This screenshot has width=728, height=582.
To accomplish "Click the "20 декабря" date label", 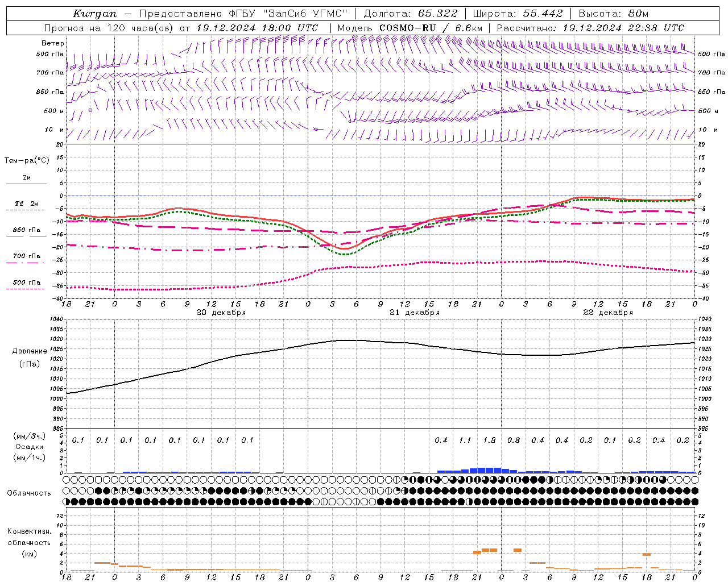I will coord(221,312).
